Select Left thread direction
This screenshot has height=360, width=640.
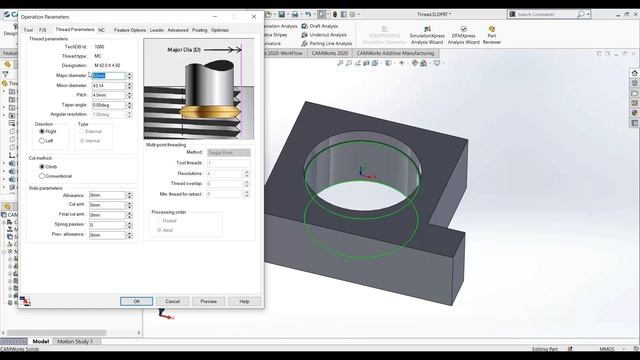(46, 141)
